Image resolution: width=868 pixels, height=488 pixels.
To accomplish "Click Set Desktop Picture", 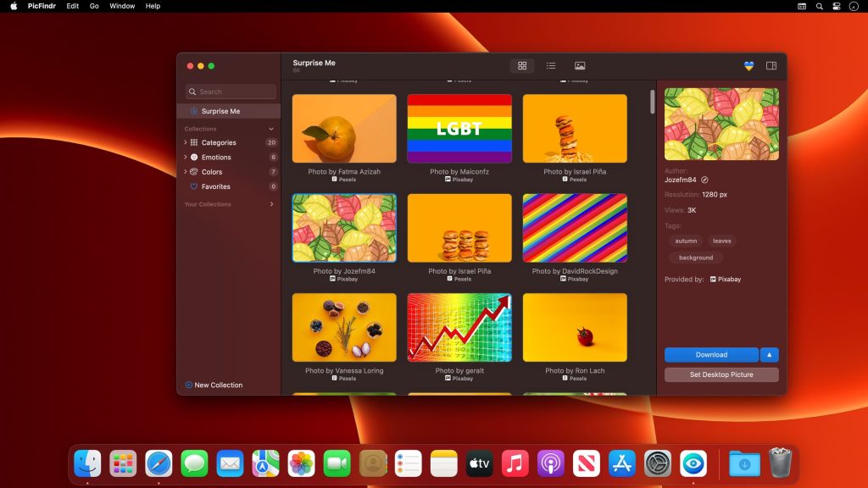I will tap(721, 374).
